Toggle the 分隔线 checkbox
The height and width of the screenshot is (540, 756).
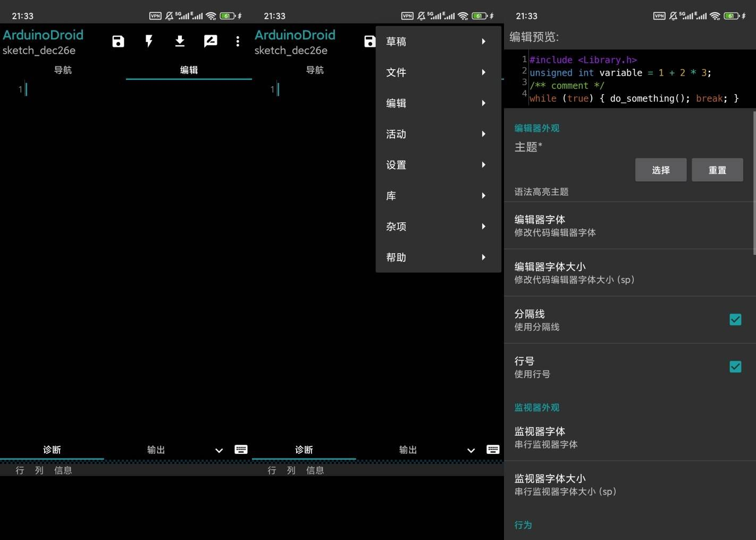coord(735,320)
